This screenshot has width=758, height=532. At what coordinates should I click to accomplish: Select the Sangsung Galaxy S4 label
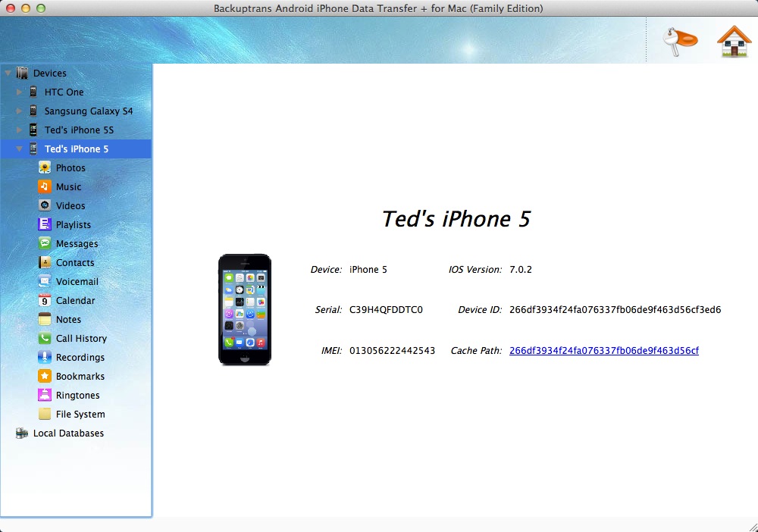pos(89,111)
